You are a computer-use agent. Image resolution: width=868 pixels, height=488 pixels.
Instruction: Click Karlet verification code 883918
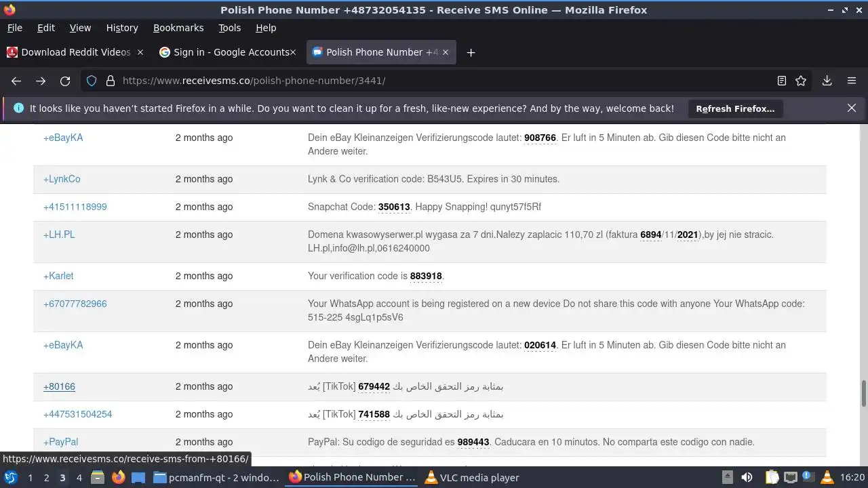[x=426, y=276]
